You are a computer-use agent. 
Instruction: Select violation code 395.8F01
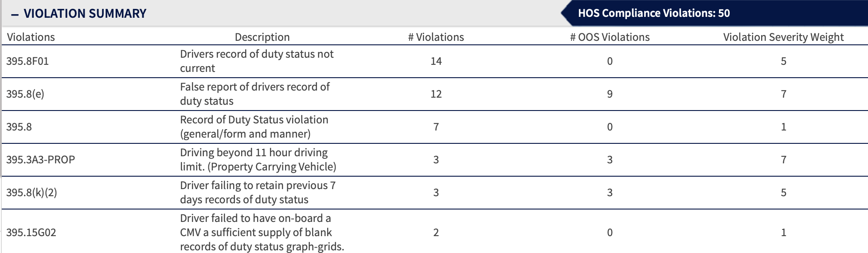point(27,61)
